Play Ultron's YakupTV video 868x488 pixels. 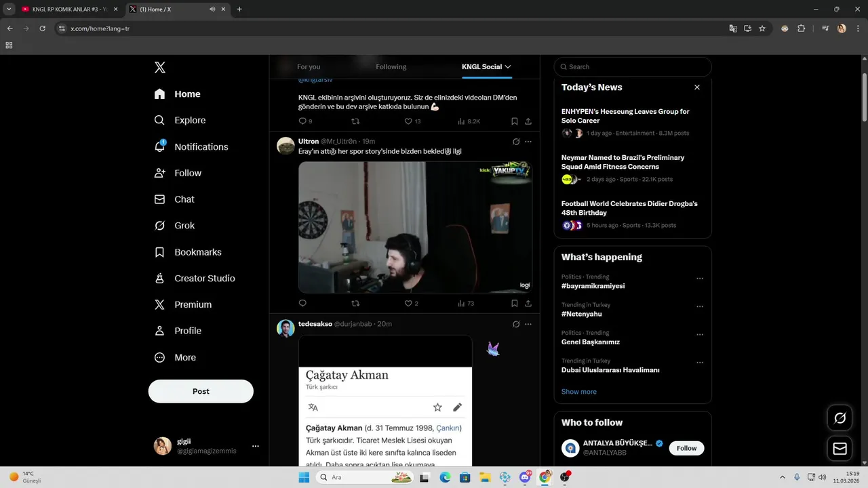coord(415,227)
